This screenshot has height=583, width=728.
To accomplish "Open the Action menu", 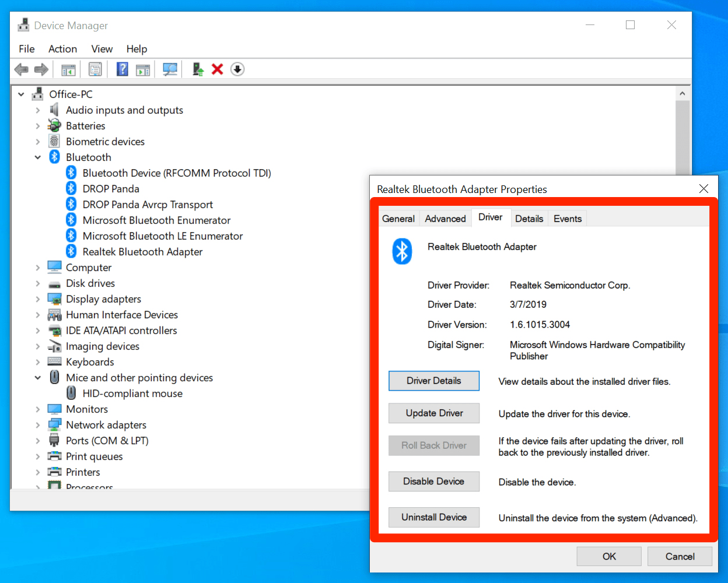I will click(62, 49).
